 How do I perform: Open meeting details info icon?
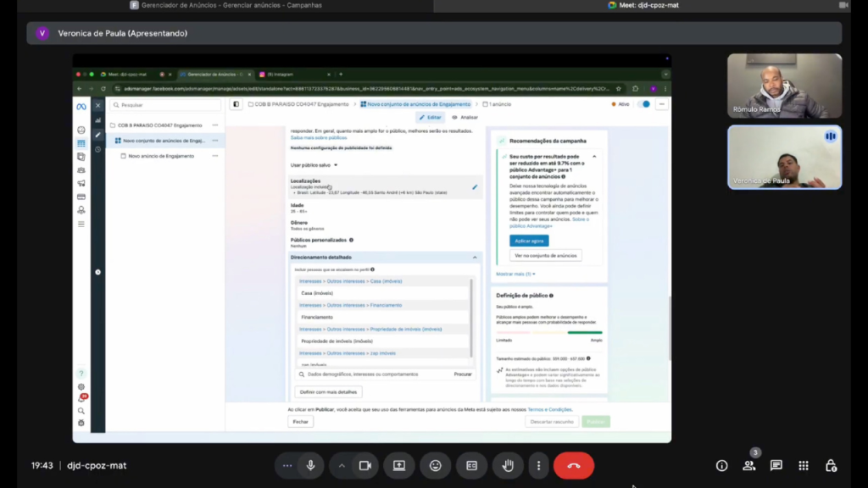coord(721,465)
